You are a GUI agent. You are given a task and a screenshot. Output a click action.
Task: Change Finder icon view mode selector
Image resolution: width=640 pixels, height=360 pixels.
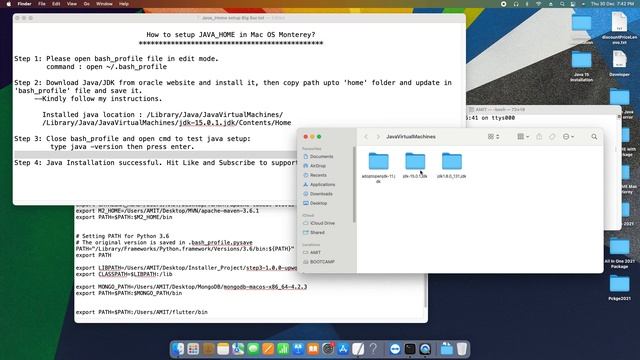[493, 137]
